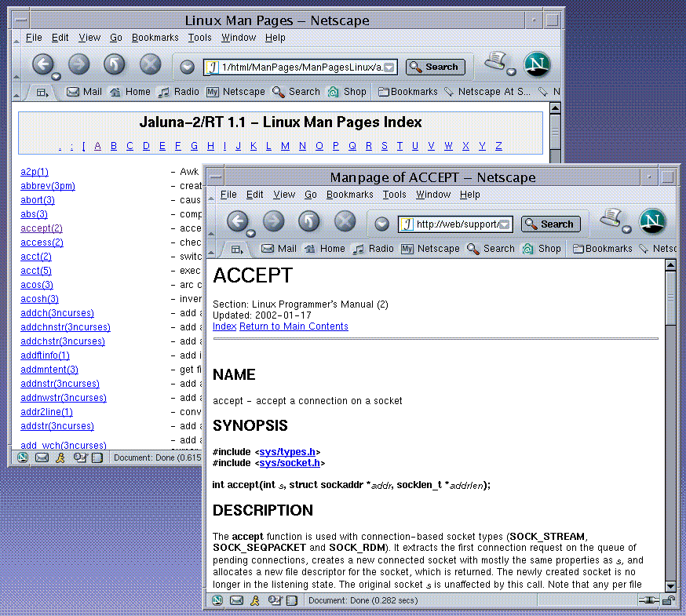Image resolution: width=686 pixels, height=616 pixels.
Task: Toggle sidebar icon in ACCEPT window toolbar
Action: coord(237,250)
